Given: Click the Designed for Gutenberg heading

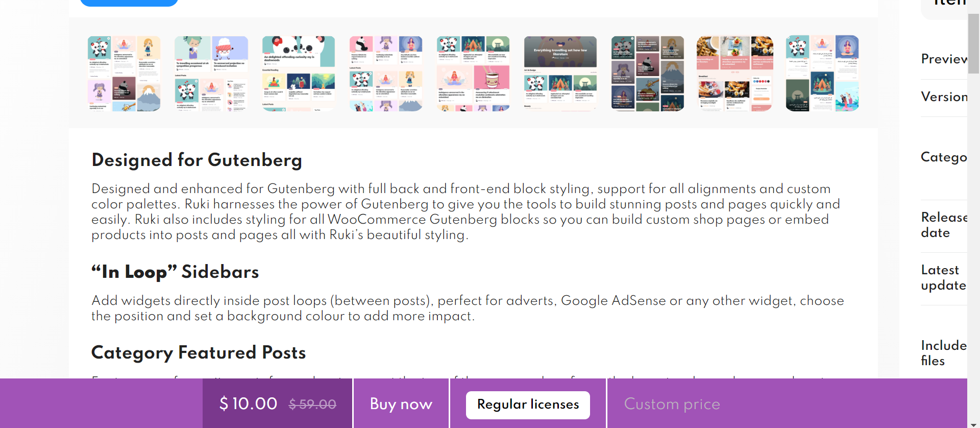Looking at the screenshot, I should pos(197,160).
